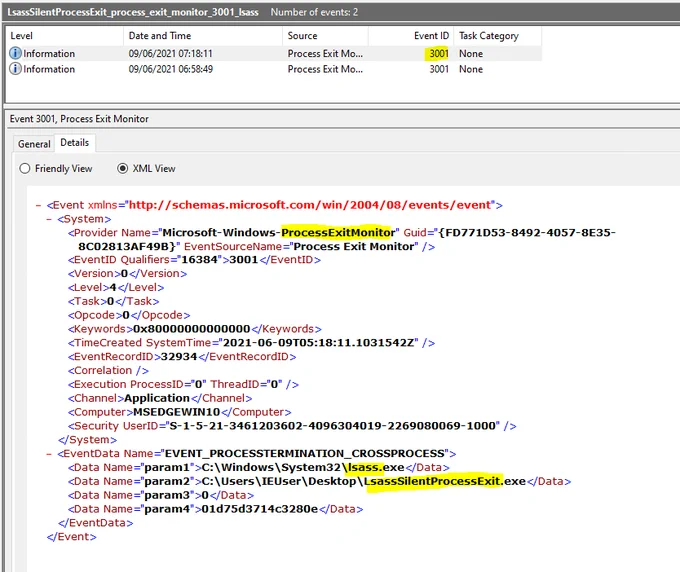
Task: Switch to the General tab
Action: 34,144
